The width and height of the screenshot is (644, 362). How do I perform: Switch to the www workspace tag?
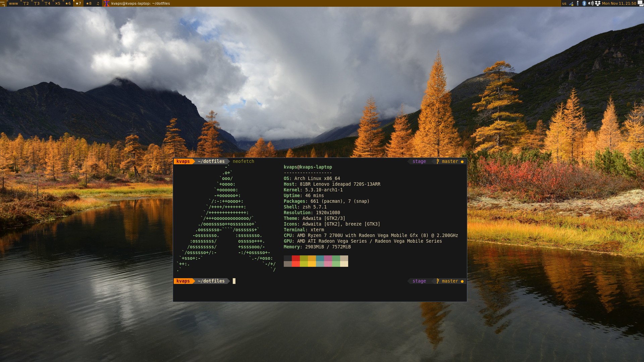13,3
